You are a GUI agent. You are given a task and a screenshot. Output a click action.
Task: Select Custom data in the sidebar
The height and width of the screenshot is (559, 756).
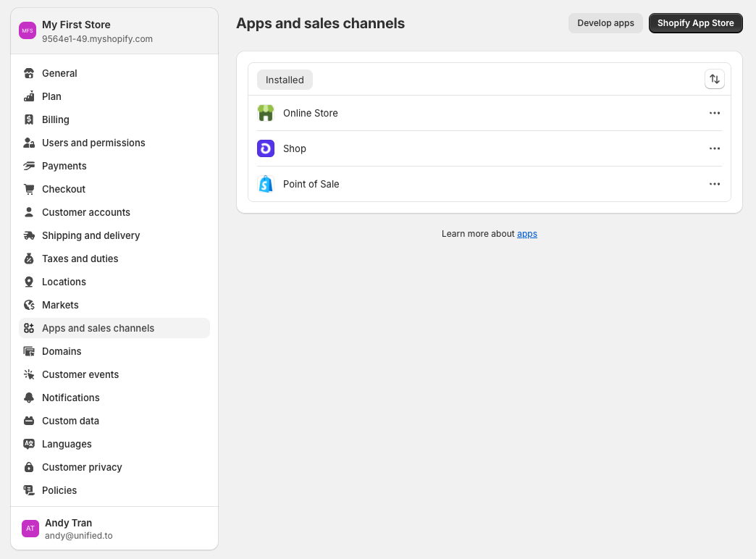tap(114, 421)
